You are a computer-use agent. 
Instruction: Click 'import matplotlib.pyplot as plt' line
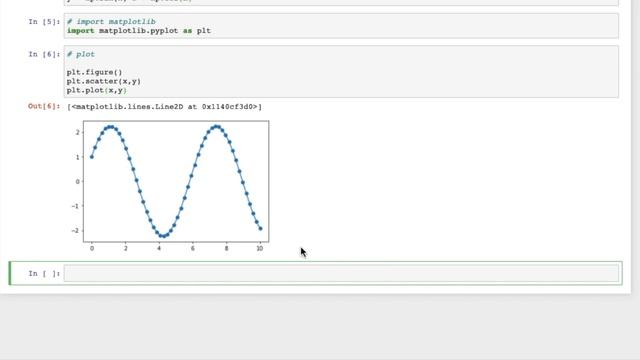point(139,31)
